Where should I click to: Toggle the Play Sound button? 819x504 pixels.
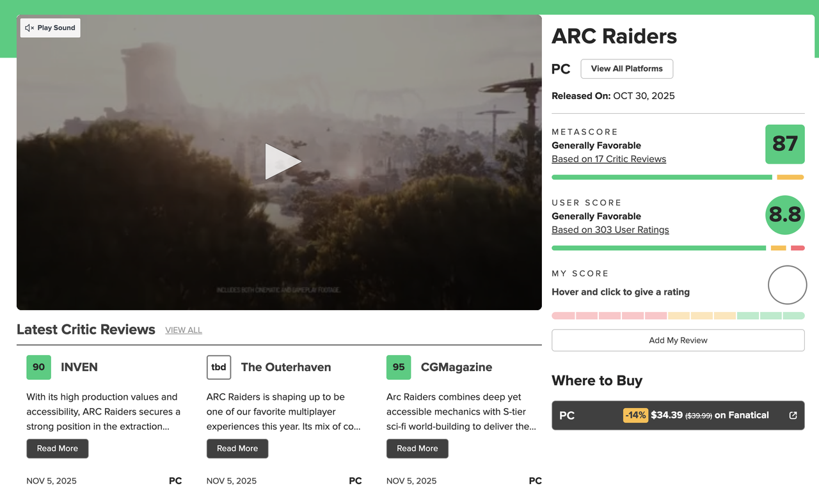51,28
